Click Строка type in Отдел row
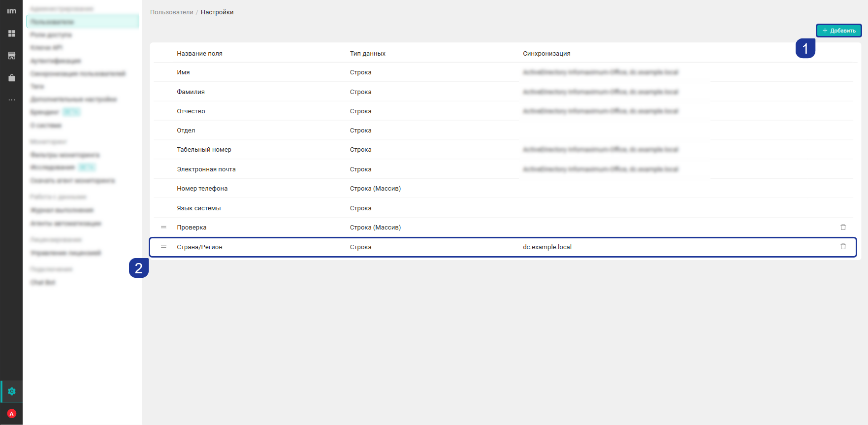The width and height of the screenshot is (868, 425). pos(360,131)
